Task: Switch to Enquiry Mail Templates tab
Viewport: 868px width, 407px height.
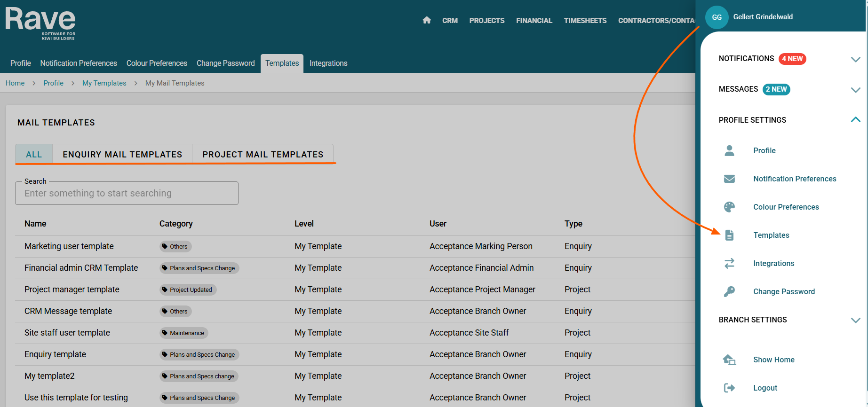Action: (122, 154)
